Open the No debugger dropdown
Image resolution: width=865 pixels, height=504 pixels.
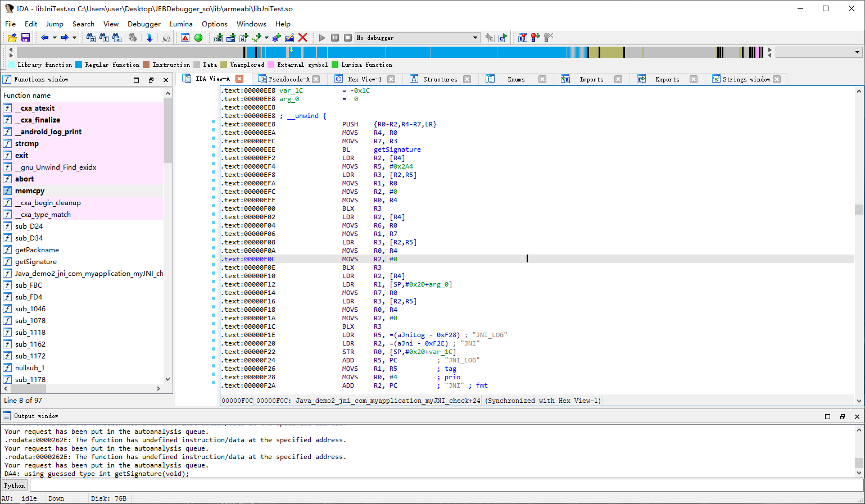click(x=418, y=38)
